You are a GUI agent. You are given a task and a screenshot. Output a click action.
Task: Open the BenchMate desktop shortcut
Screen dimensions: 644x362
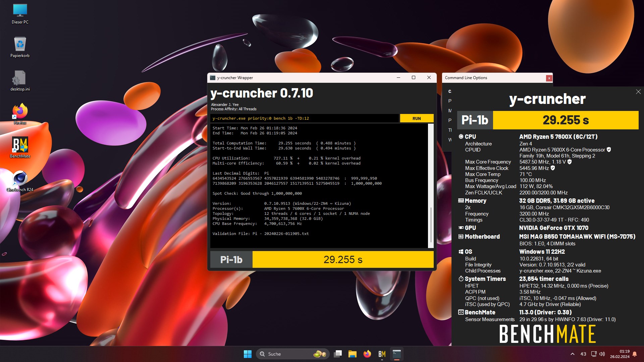(x=20, y=147)
